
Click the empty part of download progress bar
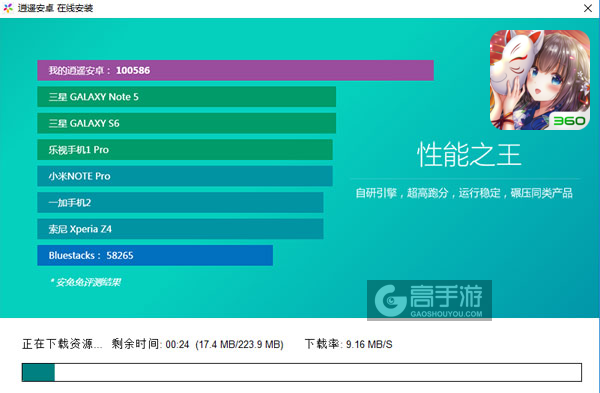click(x=318, y=372)
